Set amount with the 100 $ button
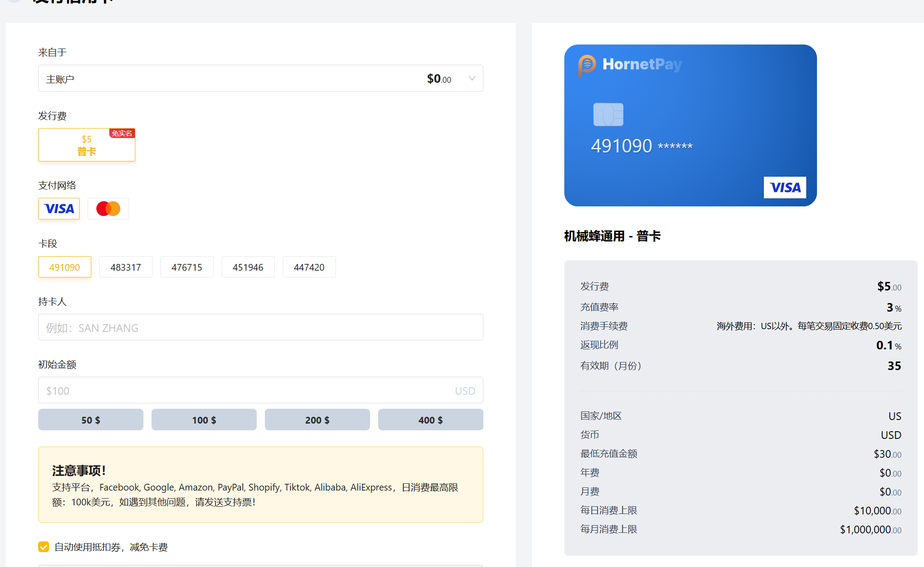 click(x=204, y=420)
